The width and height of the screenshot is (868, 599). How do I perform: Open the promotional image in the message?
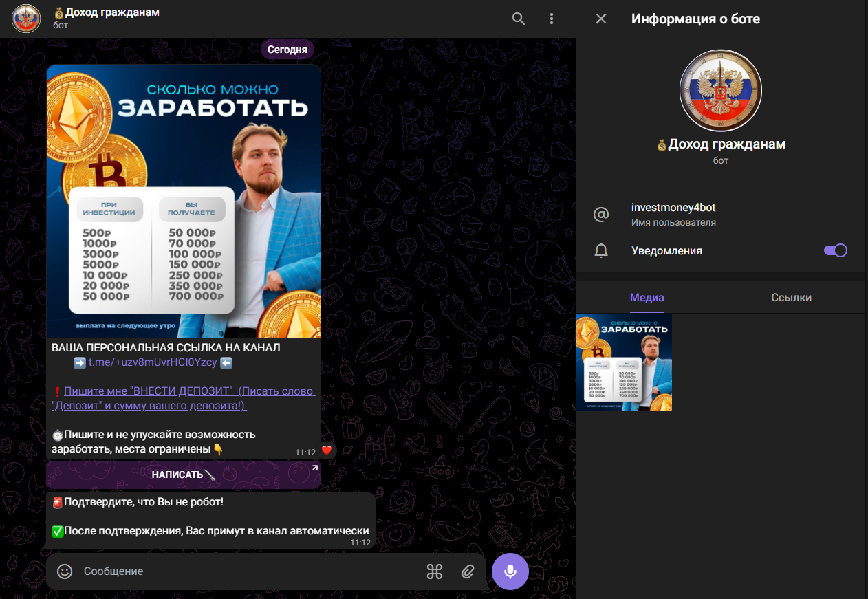coord(184,202)
